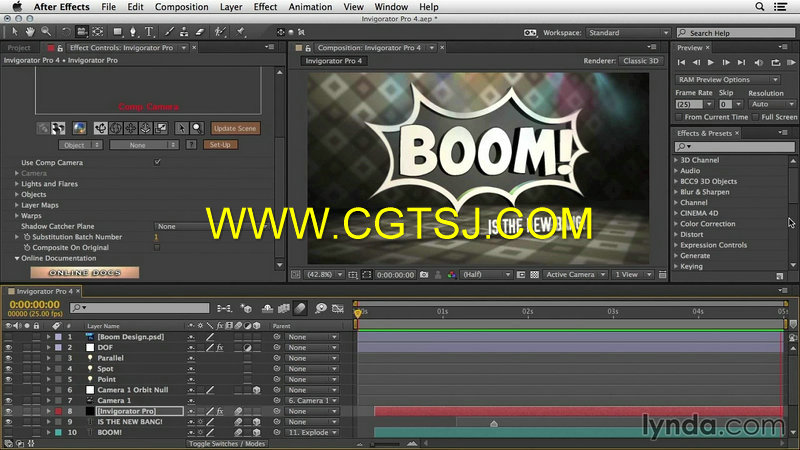Expand the Objects property group

click(17, 194)
